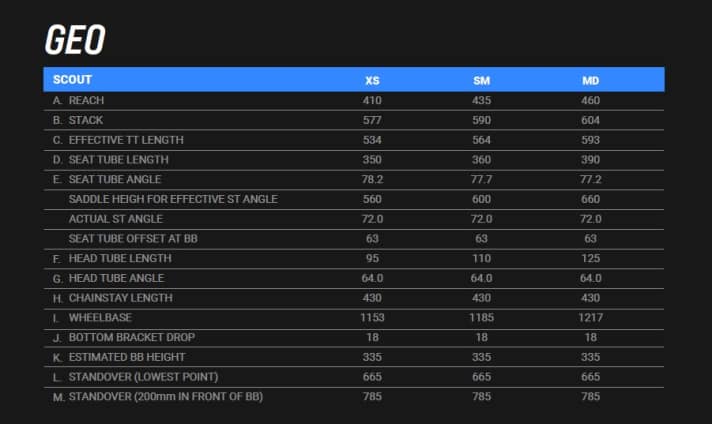The width and height of the screenshot is (712, 424).
Task: Click the XS reach value 410
Action: click(372, 100)
